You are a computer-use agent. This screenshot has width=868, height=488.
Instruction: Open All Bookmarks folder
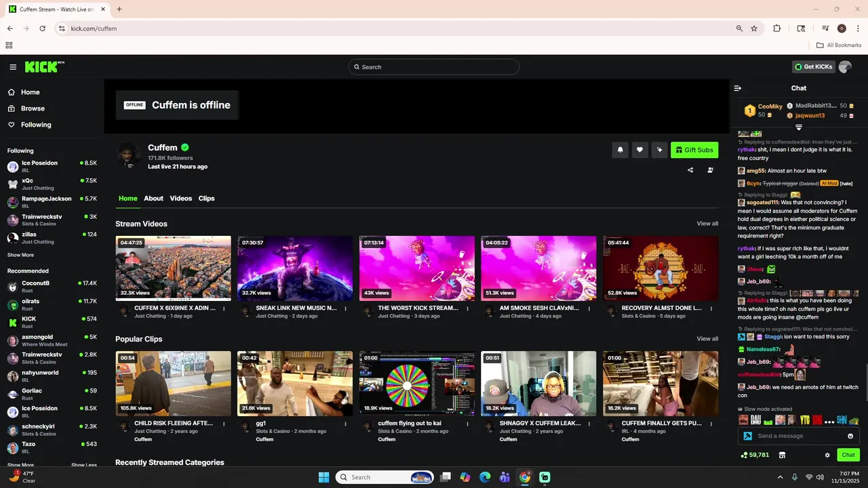click(839, 45)
